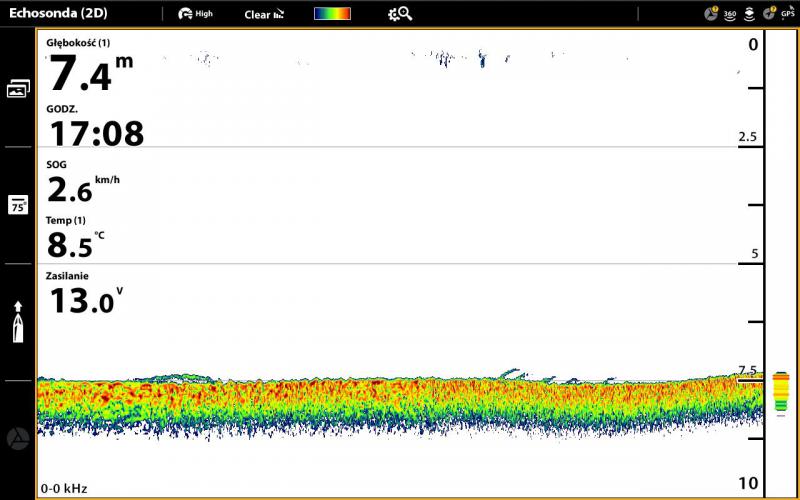
Task: Select the boat position arrow icon
Action: coord(18,322)
